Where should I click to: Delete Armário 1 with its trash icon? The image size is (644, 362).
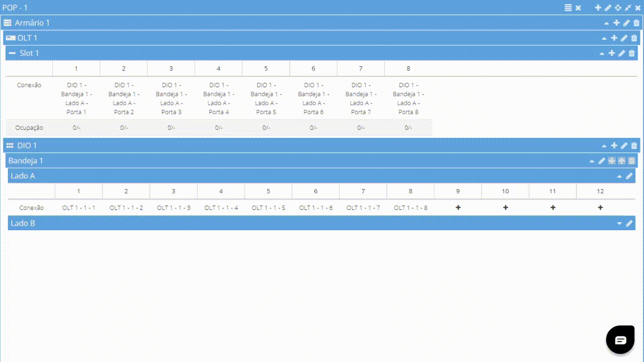pos(636,23)
